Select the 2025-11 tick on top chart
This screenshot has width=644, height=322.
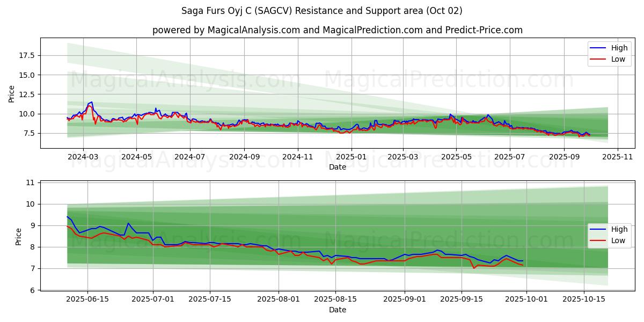point(618,157)
